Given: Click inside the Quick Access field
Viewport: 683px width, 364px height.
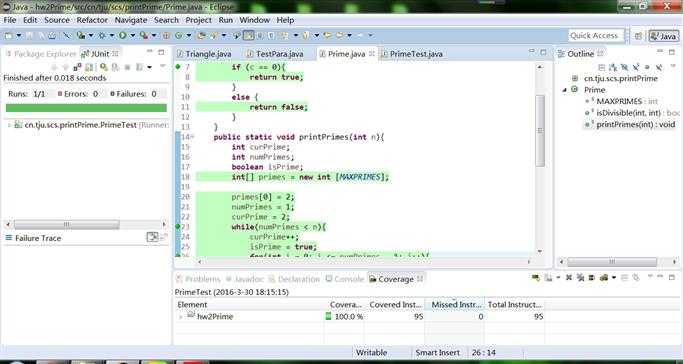Looking at the screenshot, I should coord(596,36).
